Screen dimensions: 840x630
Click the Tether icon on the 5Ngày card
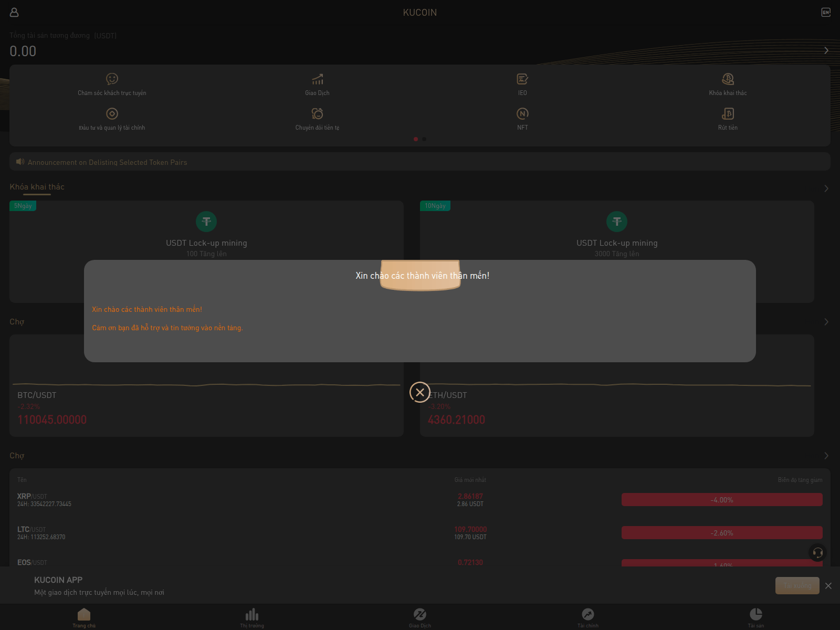pyautogui.click(x=206, y=222)
